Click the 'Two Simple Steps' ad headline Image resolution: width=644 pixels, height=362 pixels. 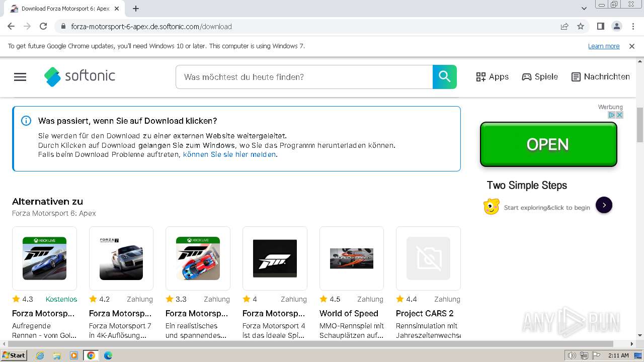tap(527, 185)
